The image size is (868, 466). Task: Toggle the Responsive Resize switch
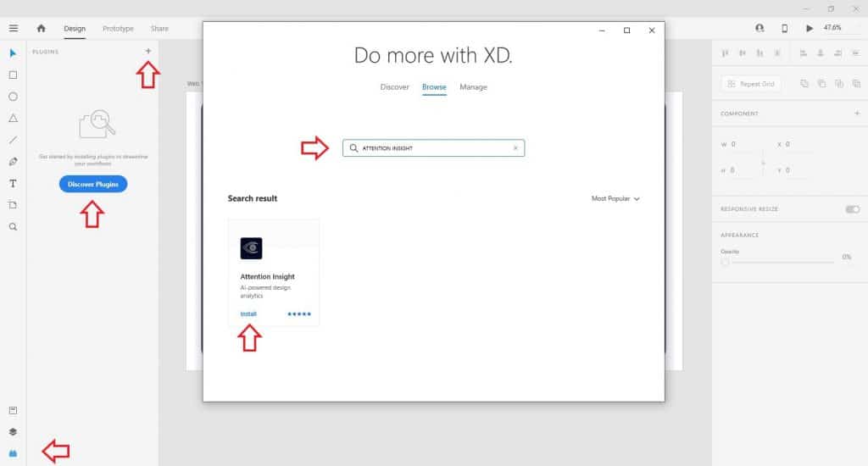pos(853,209)
